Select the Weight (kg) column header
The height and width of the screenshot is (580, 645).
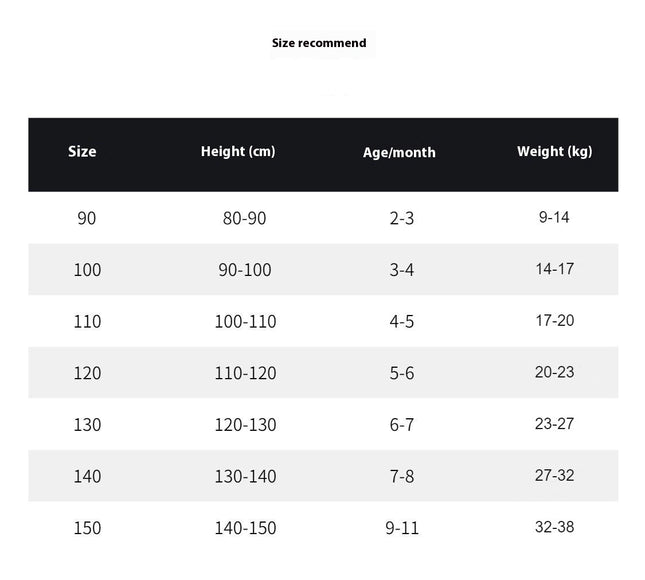[555, 152]
